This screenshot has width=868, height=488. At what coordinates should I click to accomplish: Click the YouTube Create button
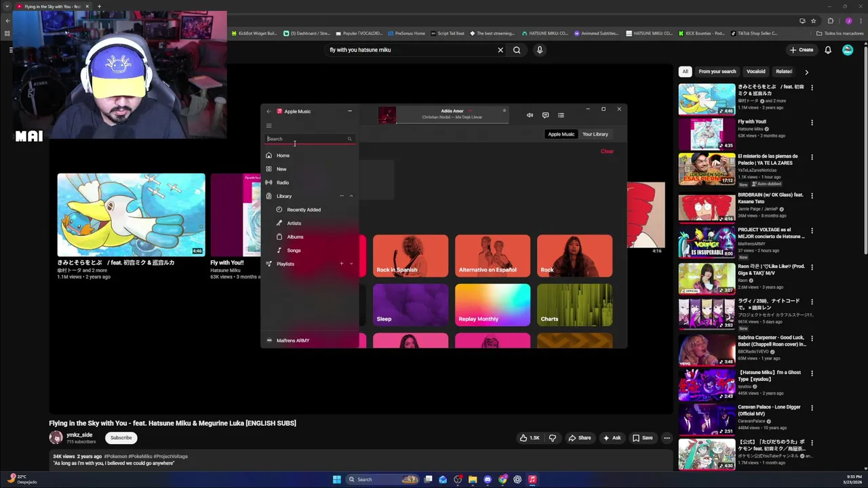click(802, 49)
